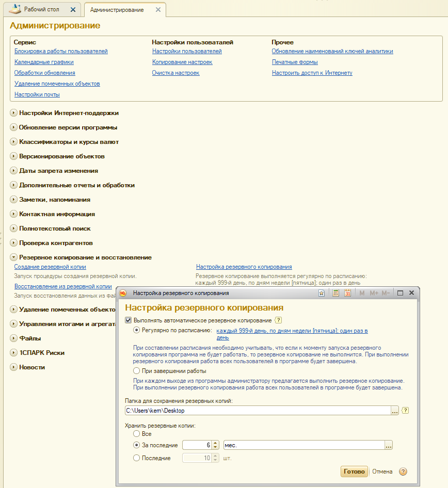The image size is (448, 488).
Task: Expand Дополнительные отчеты и обработки section
Action: tap(13, 185)
